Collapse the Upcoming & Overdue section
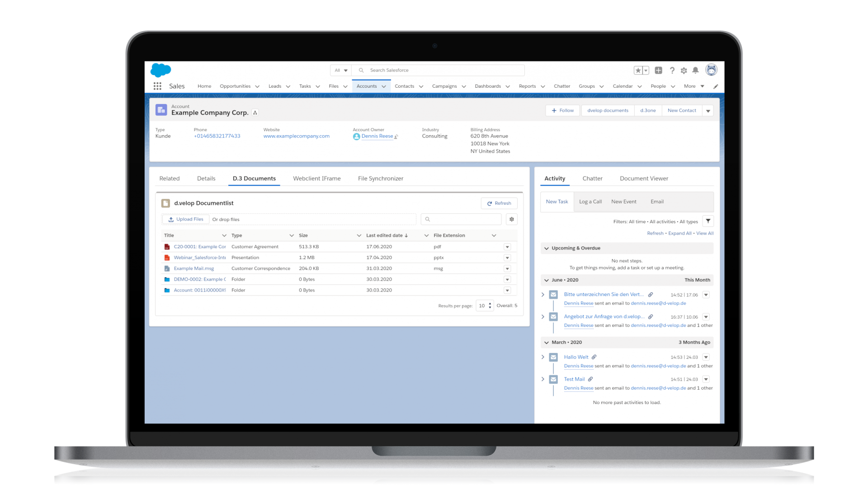This screenshot has width=868, height=499. tap(547, 248)
